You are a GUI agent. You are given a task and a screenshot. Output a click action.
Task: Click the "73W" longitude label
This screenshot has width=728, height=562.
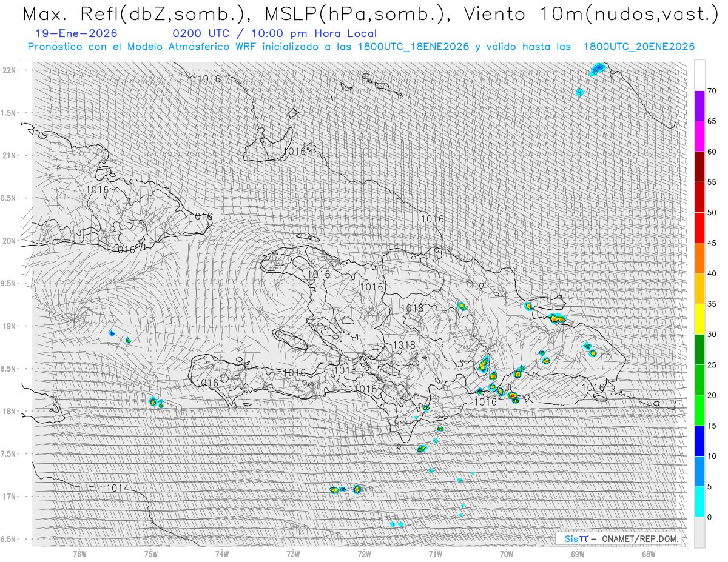tap(293, 553)
